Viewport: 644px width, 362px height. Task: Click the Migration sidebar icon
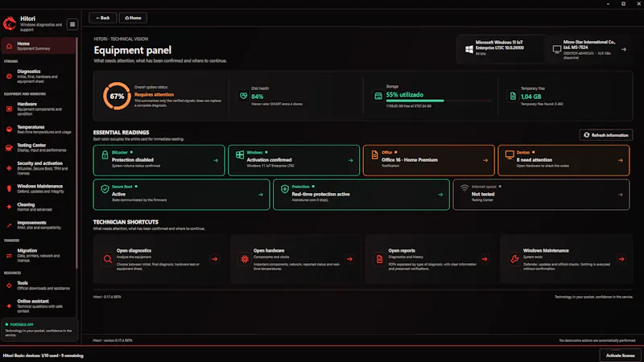(x=9, y=255)
